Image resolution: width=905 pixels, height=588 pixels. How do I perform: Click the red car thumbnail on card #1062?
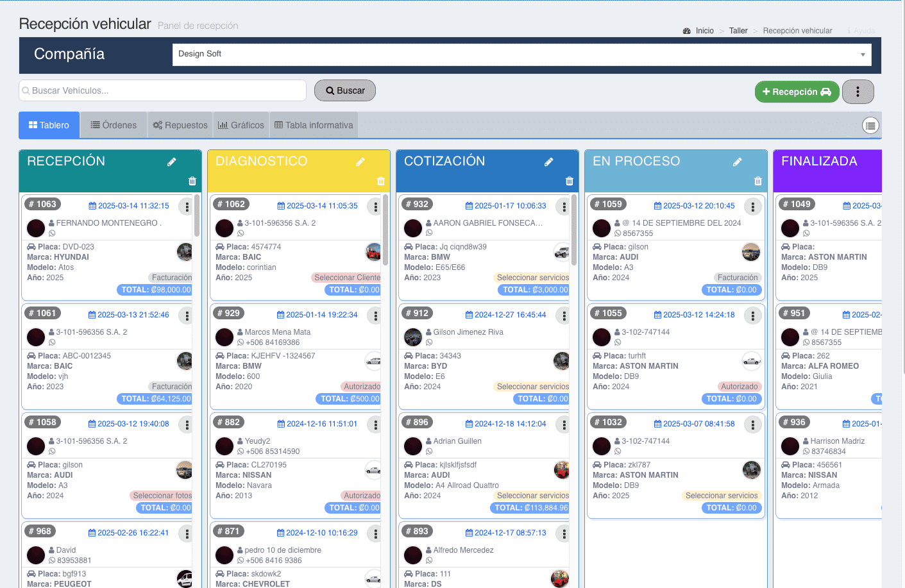coord(373,251)
